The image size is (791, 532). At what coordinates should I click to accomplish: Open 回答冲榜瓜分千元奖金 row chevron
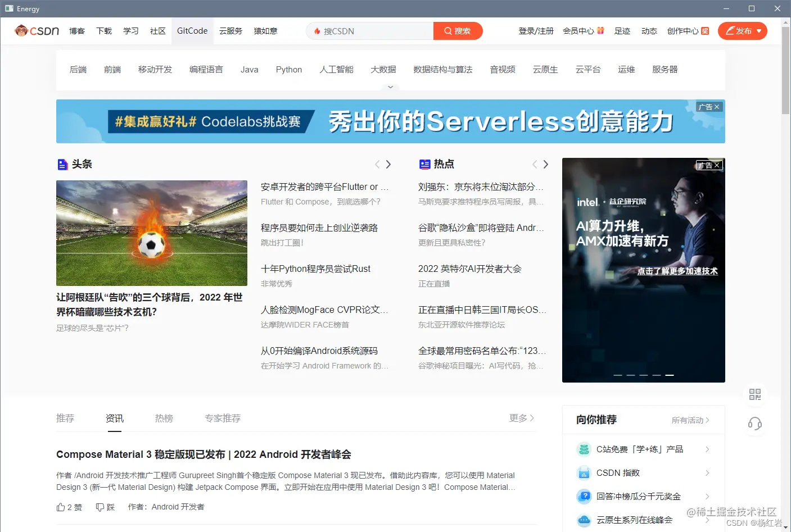tap(707, 497)
